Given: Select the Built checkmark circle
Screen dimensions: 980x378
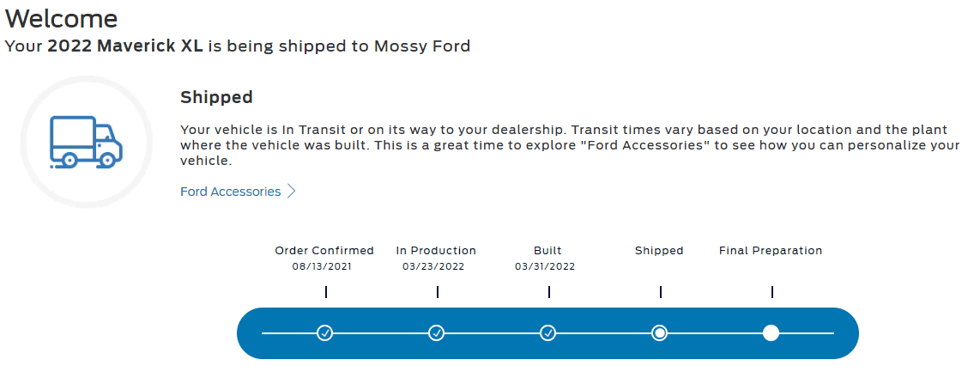Looking at the screenshot, I should [548, 333].
